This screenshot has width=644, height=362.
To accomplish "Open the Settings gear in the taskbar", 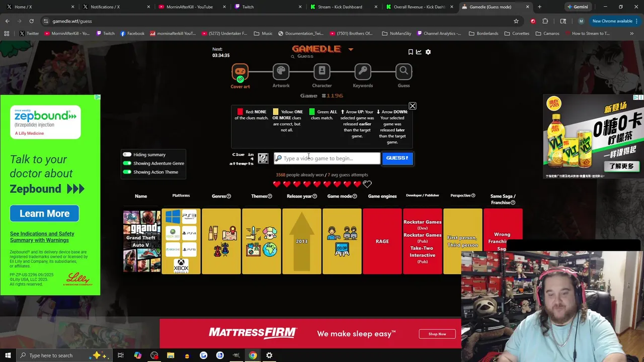I will click(269, 355).
